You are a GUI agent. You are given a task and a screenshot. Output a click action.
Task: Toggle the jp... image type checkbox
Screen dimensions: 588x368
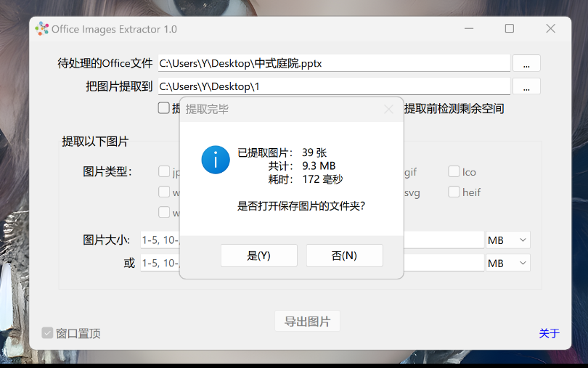point(164,171)
